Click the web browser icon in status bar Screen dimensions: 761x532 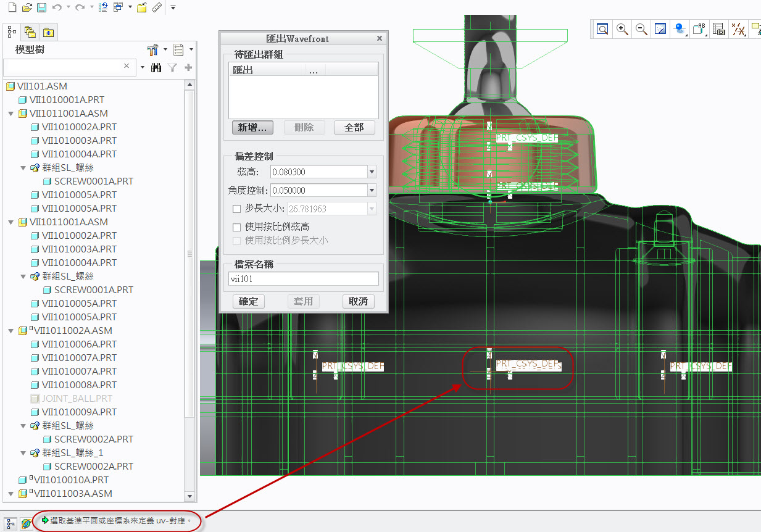[27, 523]
